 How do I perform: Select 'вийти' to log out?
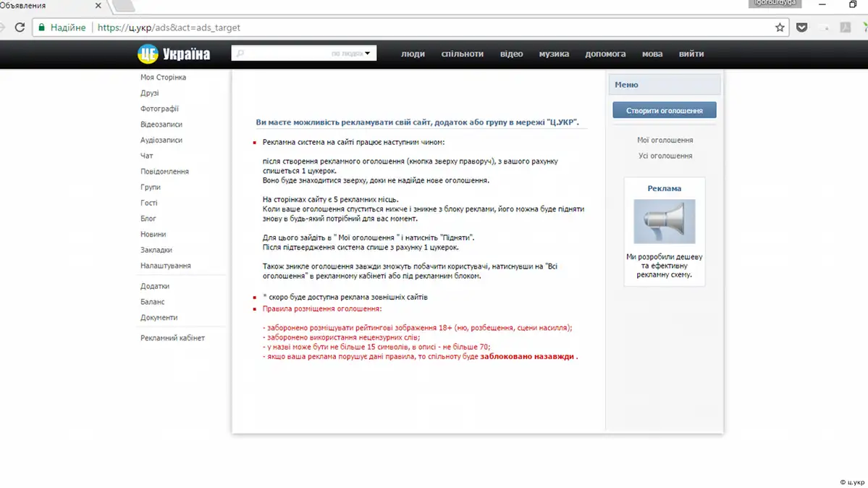(691, 54)
